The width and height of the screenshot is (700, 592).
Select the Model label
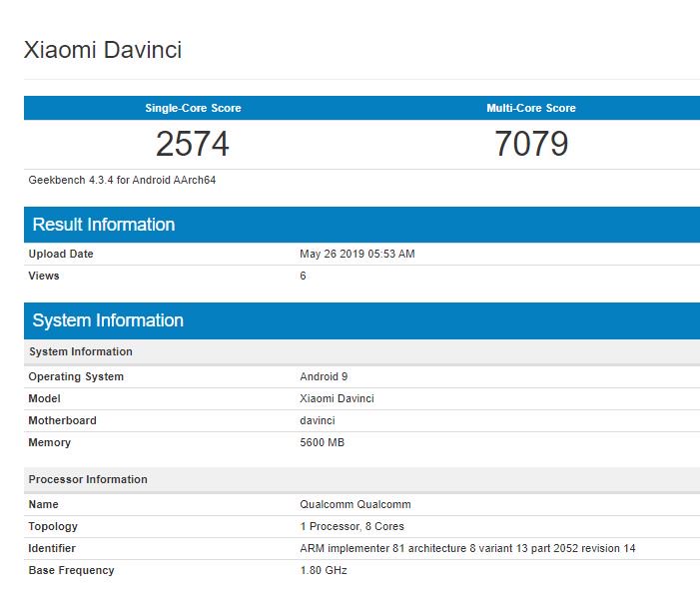(44, 398)
